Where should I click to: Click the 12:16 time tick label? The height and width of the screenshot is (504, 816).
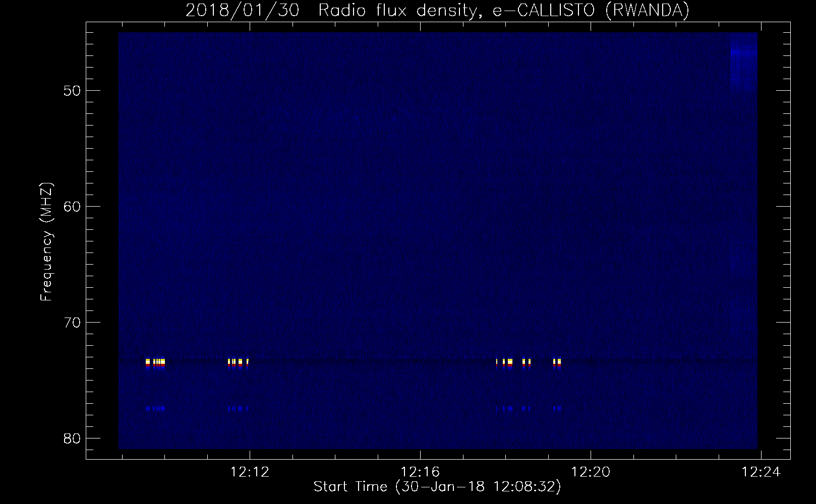click(420, 472)
